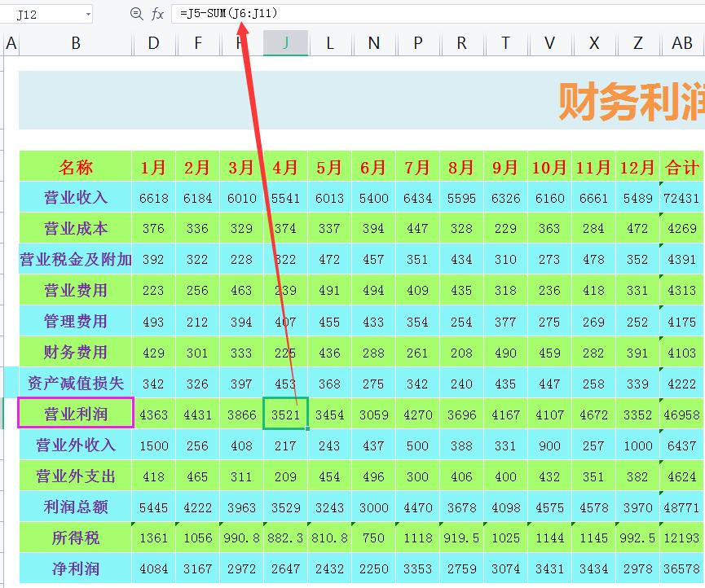
Task: Click the 净利润 row label cell
Action: coord(75,568)
